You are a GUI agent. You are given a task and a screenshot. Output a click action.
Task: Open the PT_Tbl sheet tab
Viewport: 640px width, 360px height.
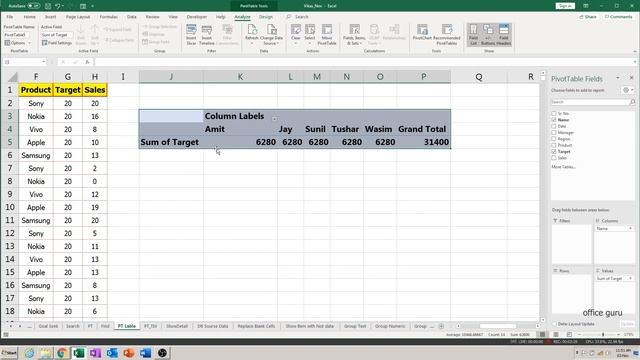[151, 326]
